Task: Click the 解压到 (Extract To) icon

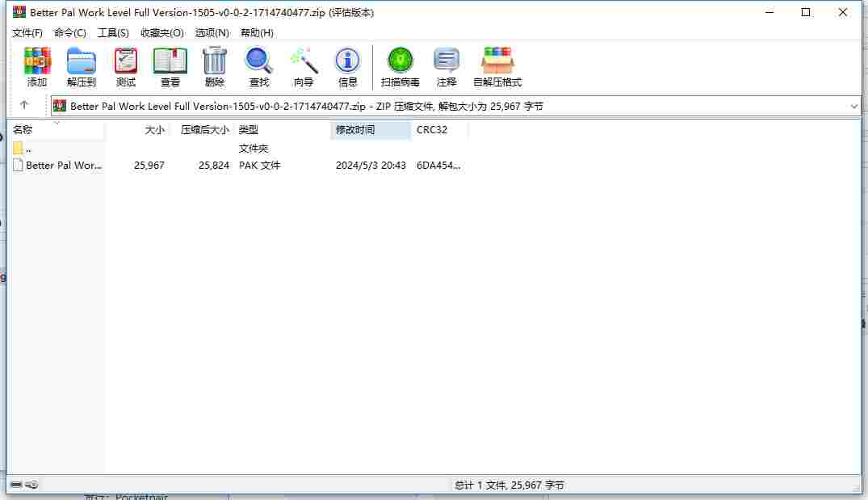Action: pos(82,67)
